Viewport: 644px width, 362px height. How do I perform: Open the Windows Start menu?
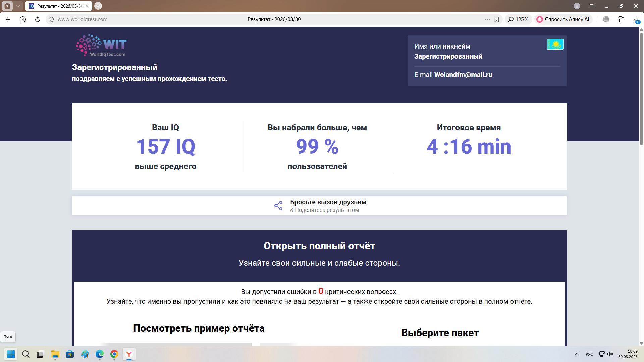coord(11,354)
